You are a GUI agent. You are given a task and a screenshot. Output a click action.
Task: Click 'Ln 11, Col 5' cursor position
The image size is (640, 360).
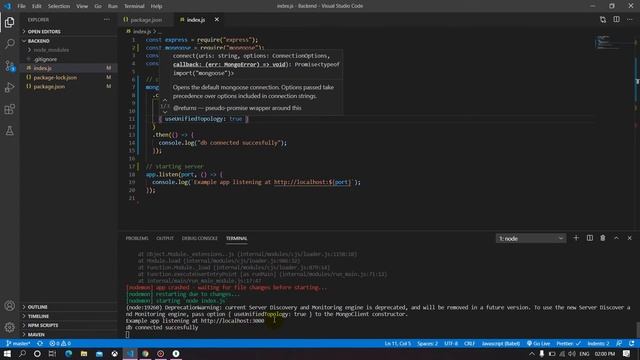(398, 343)
